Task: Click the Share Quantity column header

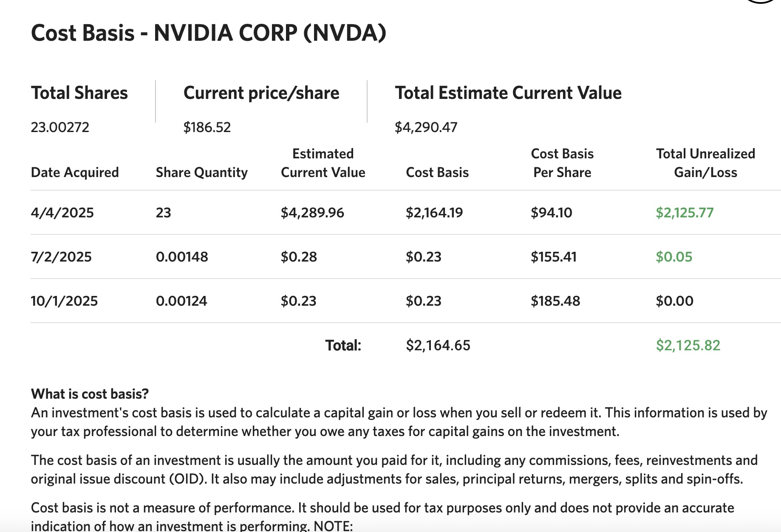Action: pyautogui.click(x=201, y=172)
